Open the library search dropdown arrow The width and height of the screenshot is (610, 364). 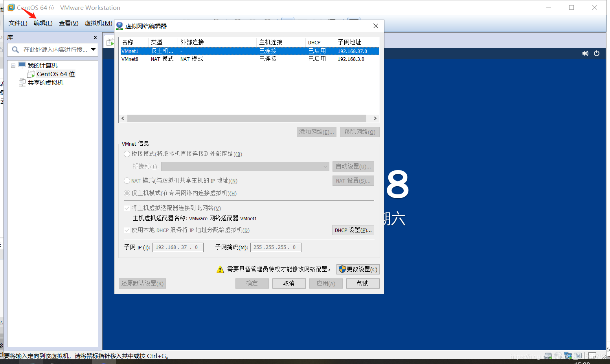point(93,49)
